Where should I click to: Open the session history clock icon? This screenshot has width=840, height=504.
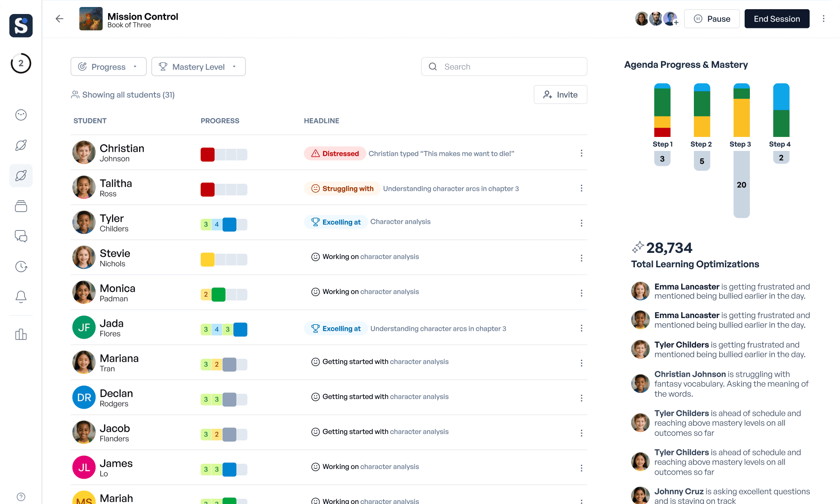click(x=21, y=266)
